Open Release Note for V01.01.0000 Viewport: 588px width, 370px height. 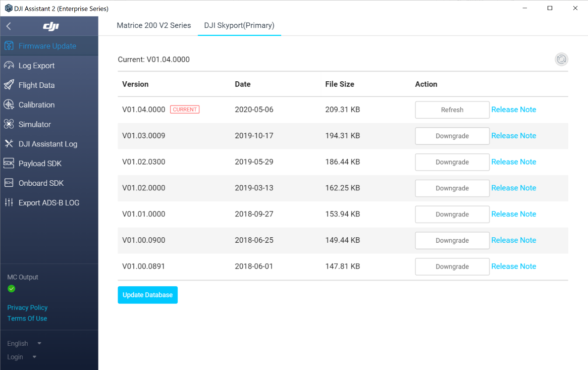pyautogui.click(x=514, y=214)
